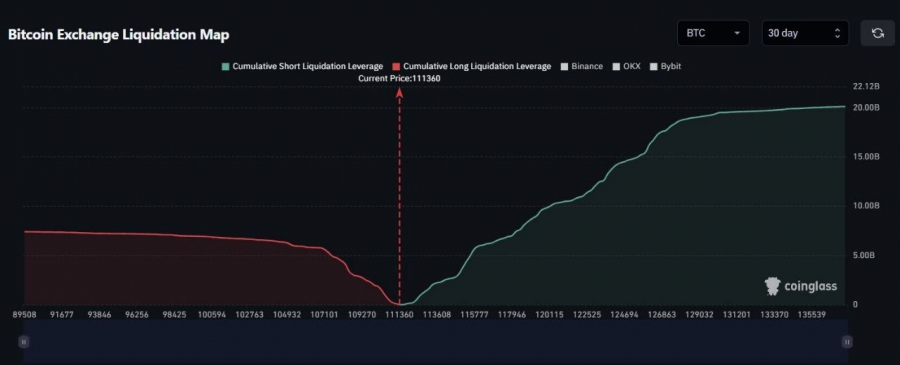Viewport: 900px width, 365px height.
Task: Toggle Cumulative Short Liquidation Leverage legend
Action: (302, 67)
